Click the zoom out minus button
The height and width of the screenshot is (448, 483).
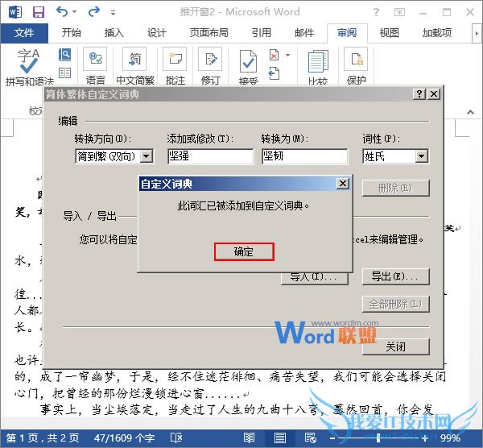point(332,438)
